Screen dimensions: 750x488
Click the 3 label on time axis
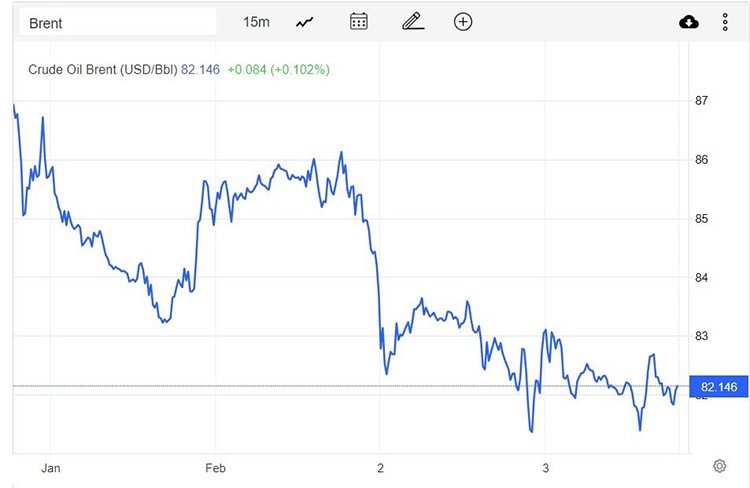tap(546, 467)
